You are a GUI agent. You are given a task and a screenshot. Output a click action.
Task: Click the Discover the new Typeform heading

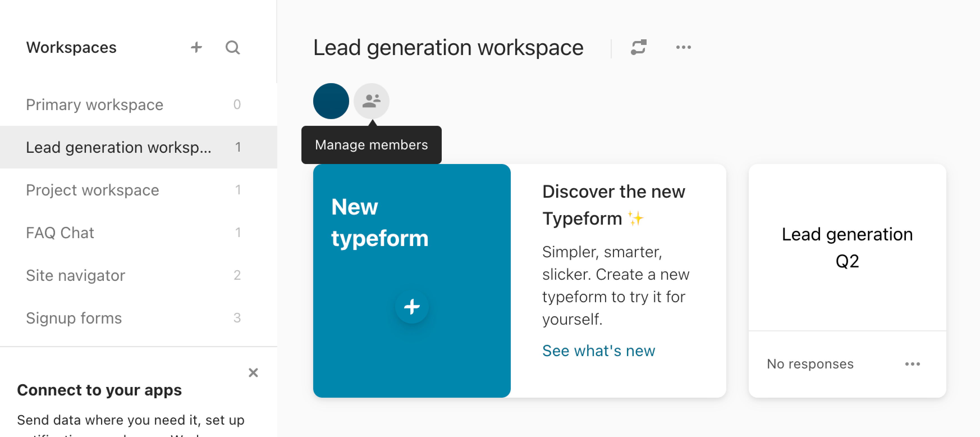click(x=614, y=205)
